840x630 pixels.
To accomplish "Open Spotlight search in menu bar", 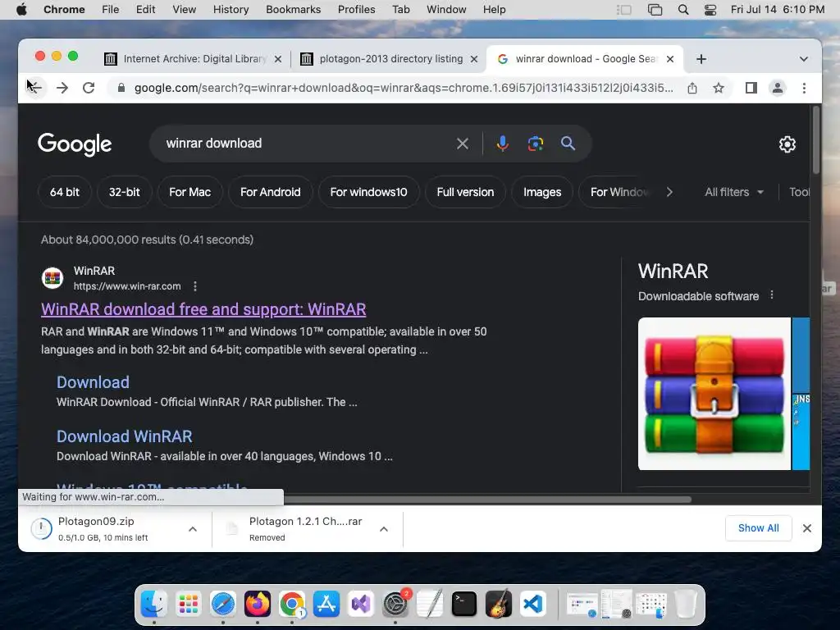I will [683, 10].
